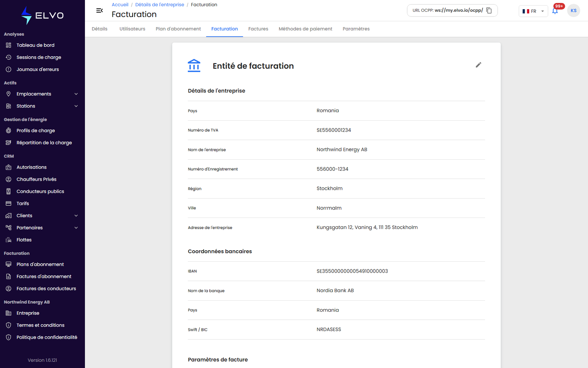Click the Répartition de la charge icon
588x368 pixels.
click(8, 143)
